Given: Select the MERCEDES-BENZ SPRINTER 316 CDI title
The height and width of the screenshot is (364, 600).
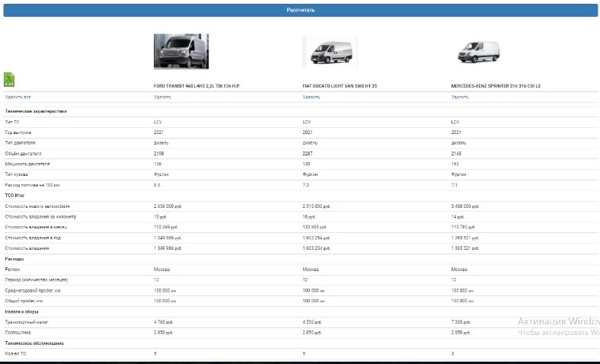Looking at the screenshot, I should (x=496, y=86).
